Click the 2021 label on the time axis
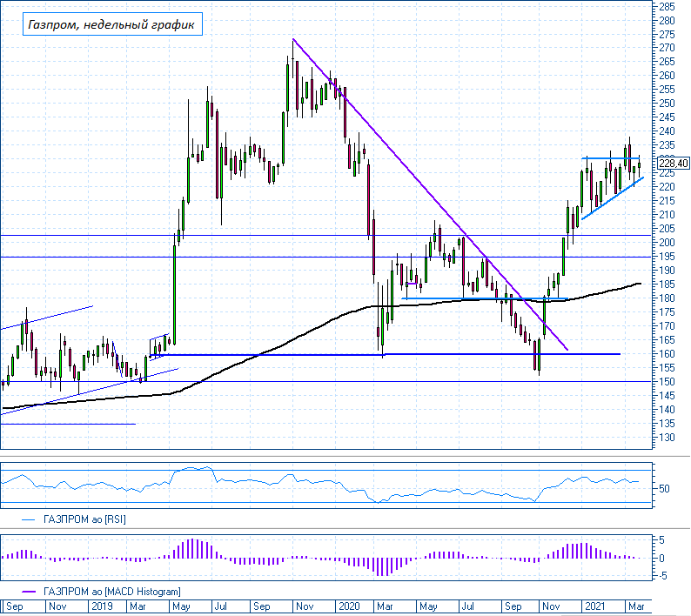691x616 pixels. 596,606
